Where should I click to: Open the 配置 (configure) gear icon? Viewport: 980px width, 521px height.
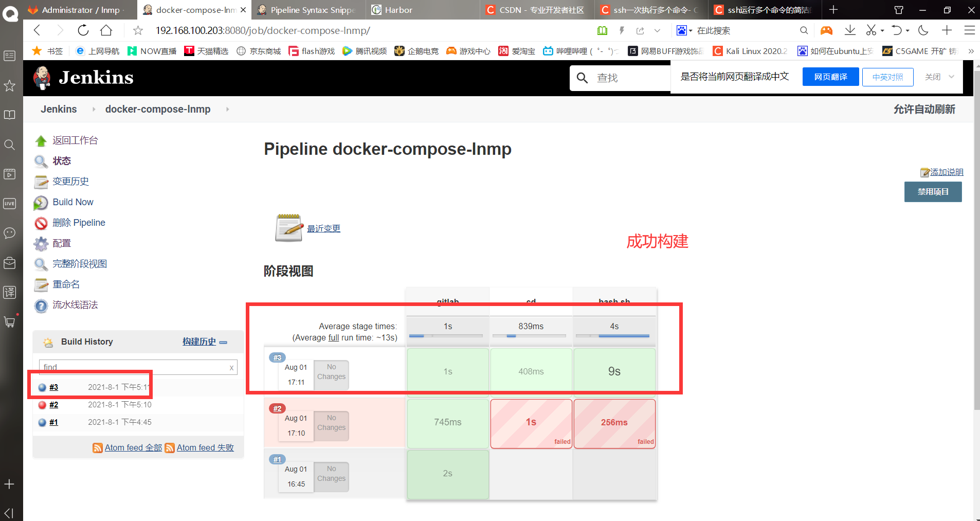coord(41,243)
